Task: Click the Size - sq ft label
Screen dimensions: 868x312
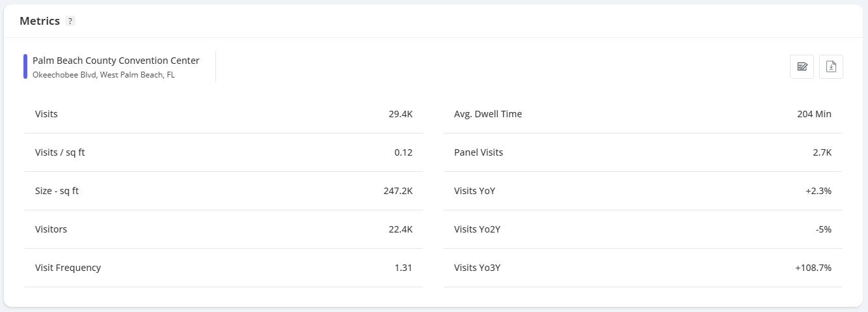Action: (x=57, y=191)
